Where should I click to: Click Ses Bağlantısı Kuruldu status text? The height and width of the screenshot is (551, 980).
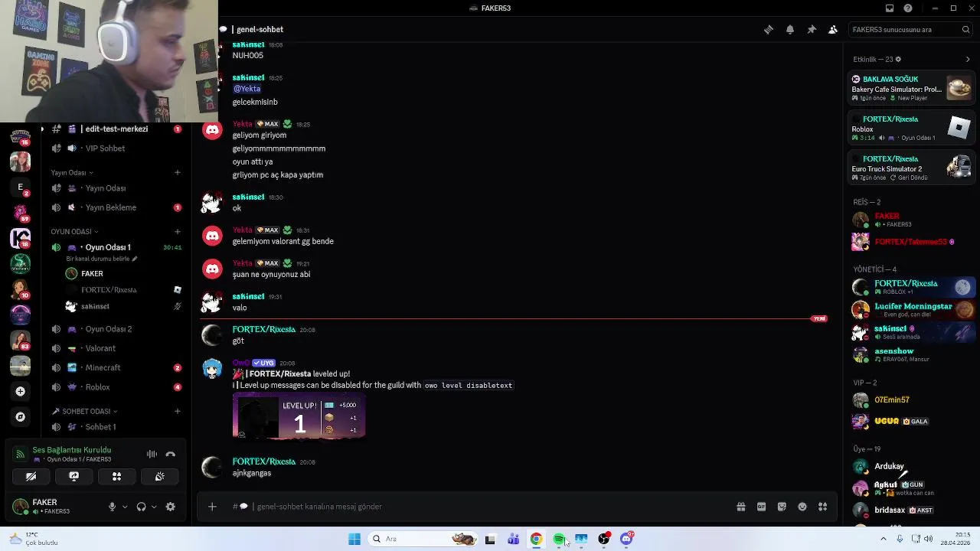[x=72, y=450]
